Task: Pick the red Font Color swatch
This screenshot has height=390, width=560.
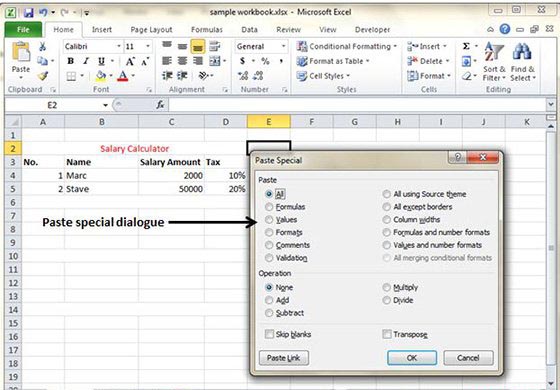Action: (122, 76)
